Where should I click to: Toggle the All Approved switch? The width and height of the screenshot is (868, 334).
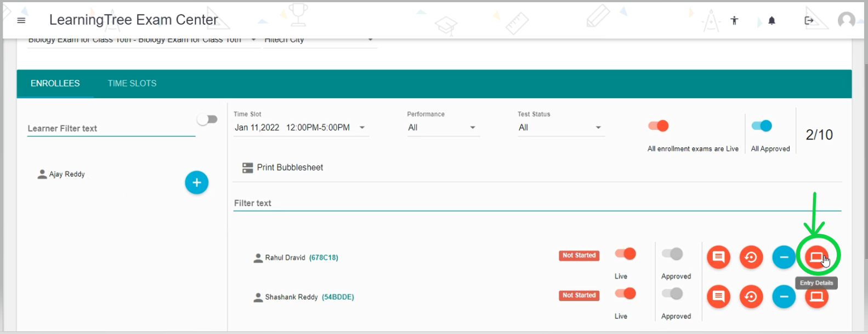pyautogui.click(x=762, y=126)
